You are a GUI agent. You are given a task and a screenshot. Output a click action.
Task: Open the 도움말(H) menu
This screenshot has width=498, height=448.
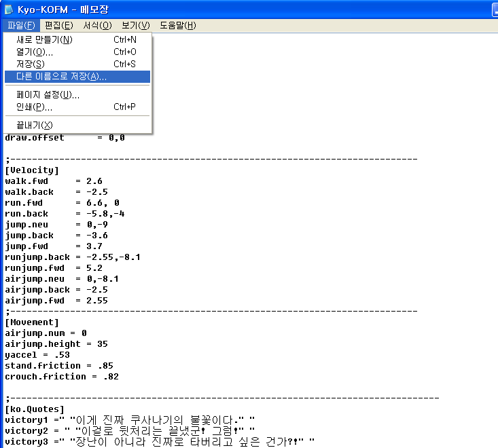pyautogui.click(x=177, y=25)
